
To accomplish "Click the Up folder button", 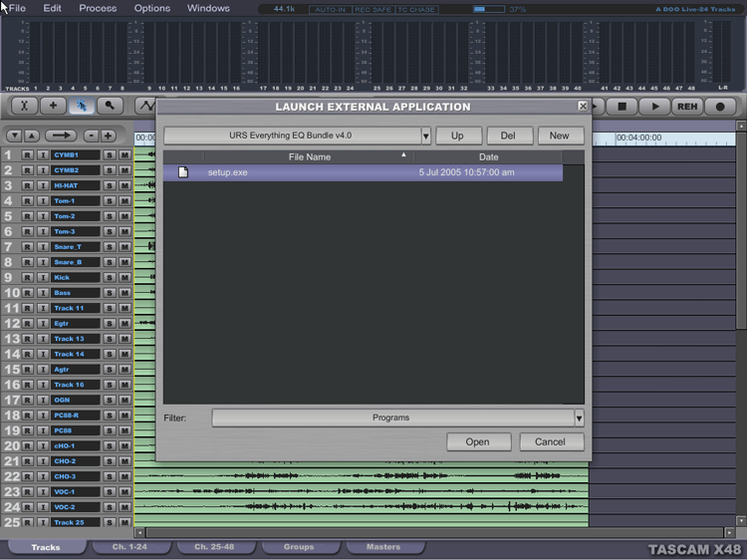I will tap(457, 136).
